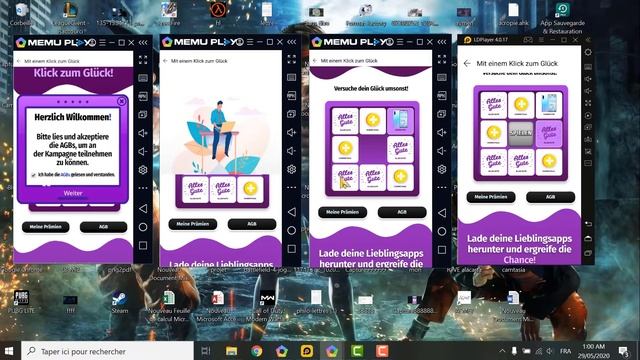
Task: Open LDPlayer from the taskbar
Action: [x=307, y=351]
